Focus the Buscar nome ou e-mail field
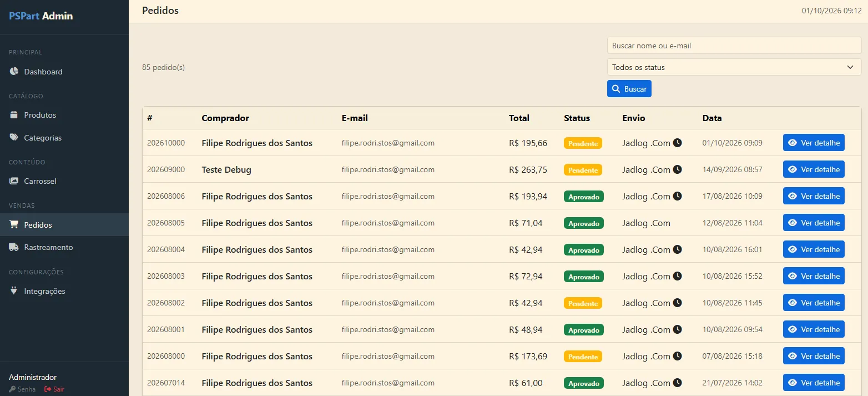Viewport: 868px width, 396px height. pyautogui.click(x=734, y=46)
